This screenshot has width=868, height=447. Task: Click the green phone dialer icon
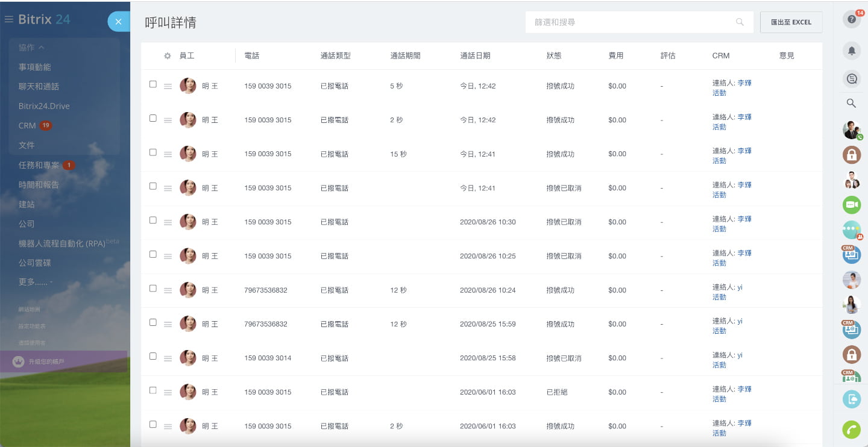pos(852,430)
